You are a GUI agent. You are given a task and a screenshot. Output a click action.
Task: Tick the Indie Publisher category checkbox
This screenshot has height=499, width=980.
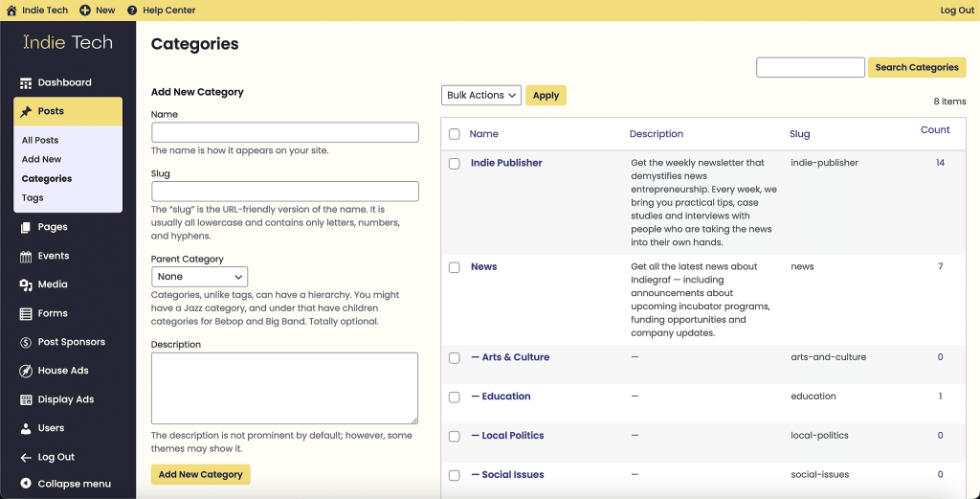455,164
